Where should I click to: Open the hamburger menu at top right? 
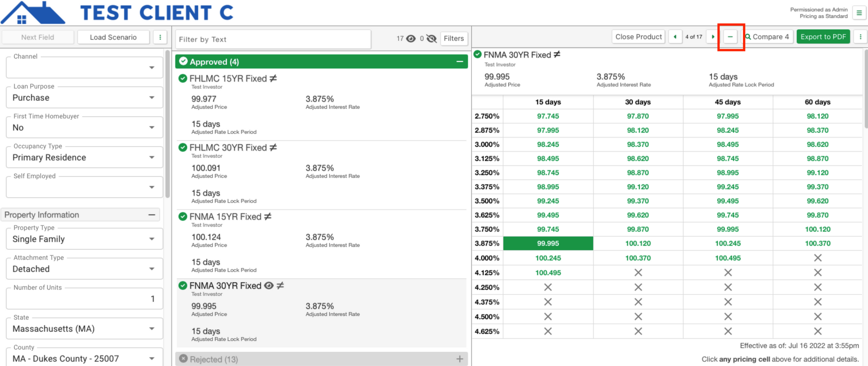click(859, 13)
